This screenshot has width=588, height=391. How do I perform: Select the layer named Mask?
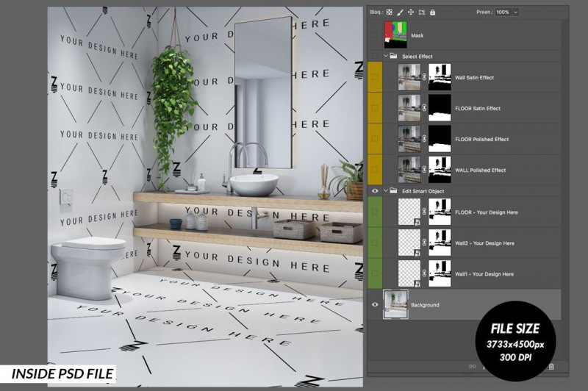coord(417,35)
